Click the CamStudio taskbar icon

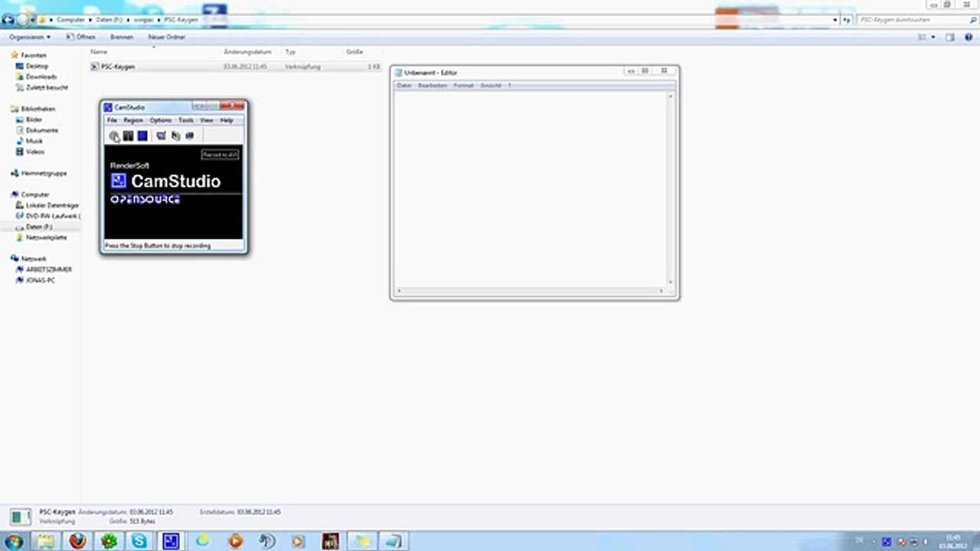(171, 541)
